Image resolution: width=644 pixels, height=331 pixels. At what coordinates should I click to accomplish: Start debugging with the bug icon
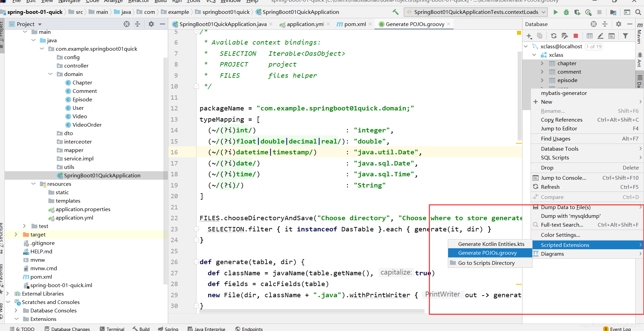[x=566, y=12]
